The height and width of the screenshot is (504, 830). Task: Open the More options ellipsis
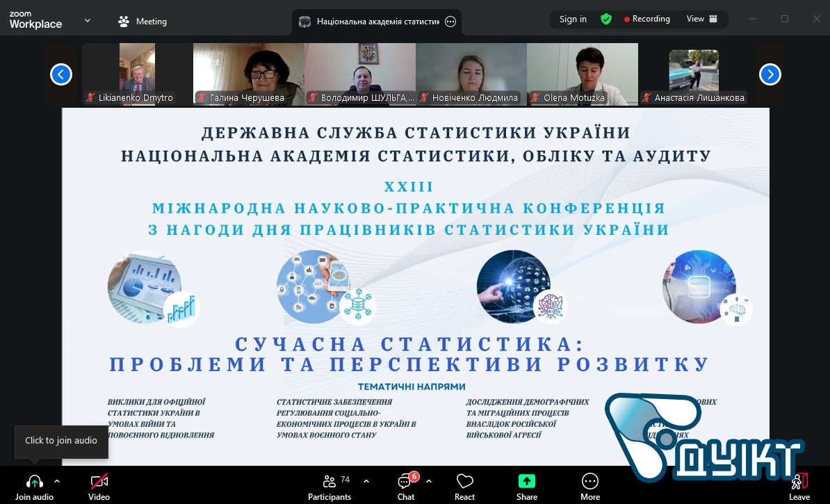(590, 482)
